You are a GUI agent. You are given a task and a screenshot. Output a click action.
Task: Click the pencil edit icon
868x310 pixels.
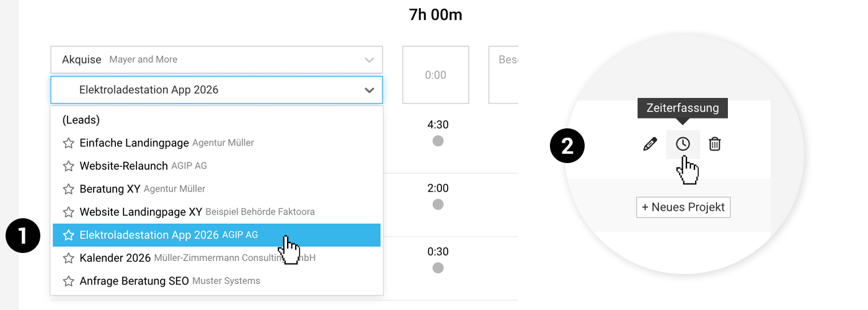(650, 144)
